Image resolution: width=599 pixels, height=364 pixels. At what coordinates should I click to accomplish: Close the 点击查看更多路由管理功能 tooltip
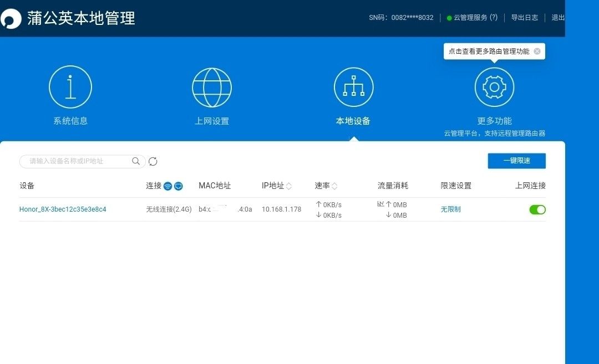[537, 51]
